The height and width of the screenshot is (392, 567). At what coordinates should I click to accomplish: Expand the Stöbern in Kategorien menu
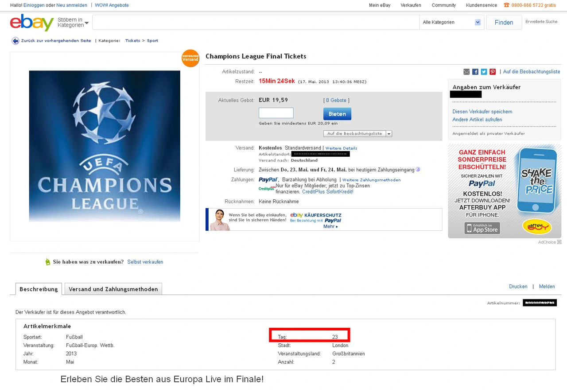(x=73, y=23)
